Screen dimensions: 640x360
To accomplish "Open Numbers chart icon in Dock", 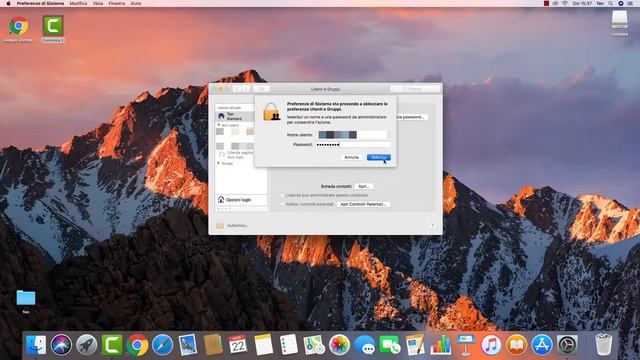I will [440, 345].
